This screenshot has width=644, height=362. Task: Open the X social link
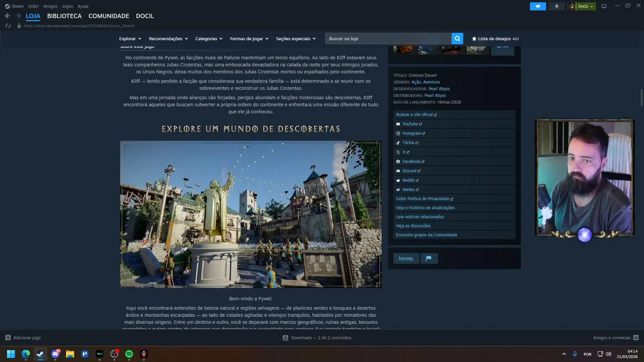click(454, 152)
